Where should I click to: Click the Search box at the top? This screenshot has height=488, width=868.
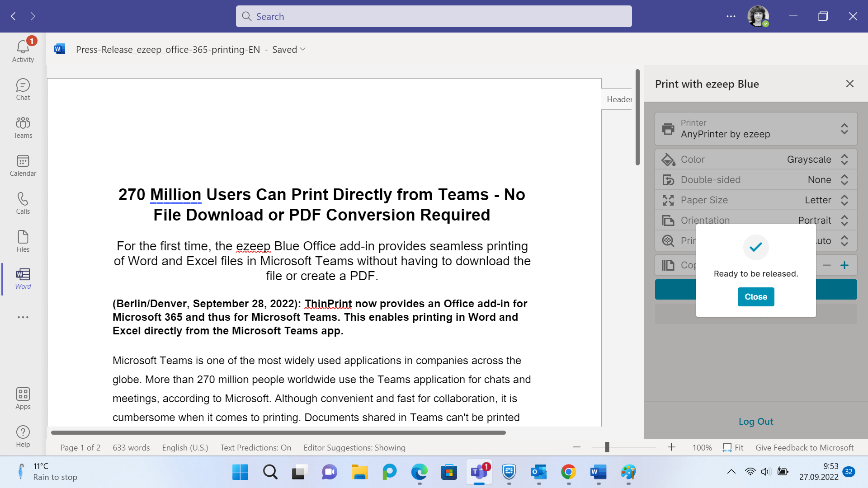point(434,16)
